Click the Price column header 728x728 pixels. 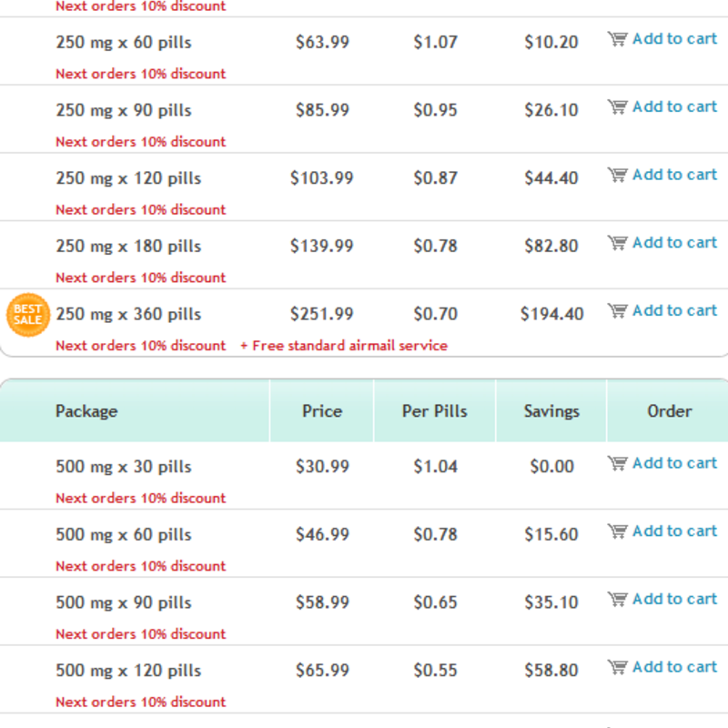(322, 411)
